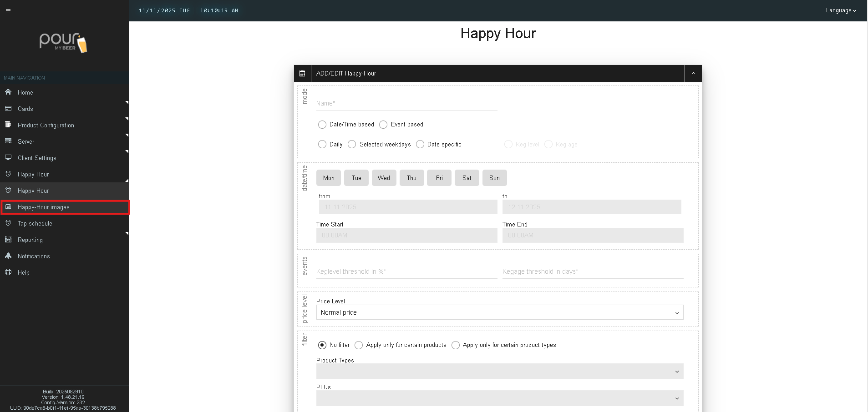Click the Server icon in navigation
This screenshot has width=868, height=412.
click(8, 141)
